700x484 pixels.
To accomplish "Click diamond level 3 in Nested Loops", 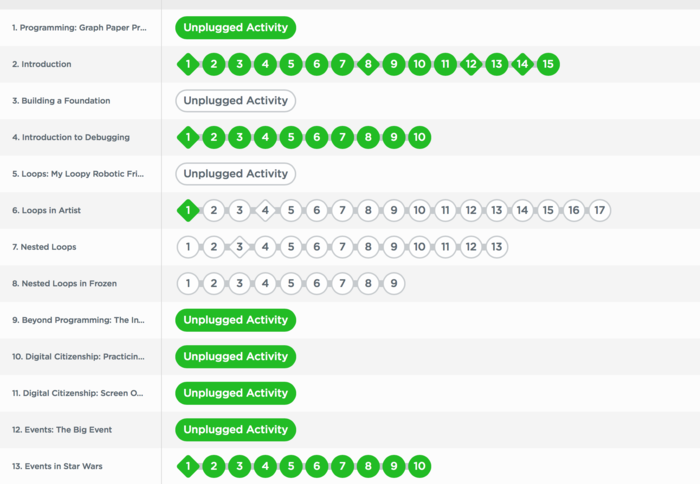I will pos(239,247).
